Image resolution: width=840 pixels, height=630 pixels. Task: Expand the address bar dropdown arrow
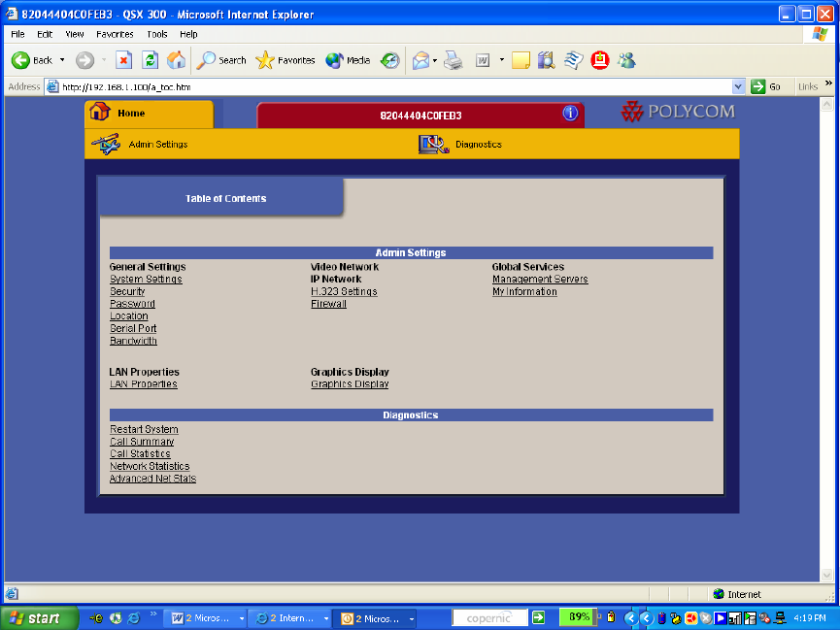[739, 86]
